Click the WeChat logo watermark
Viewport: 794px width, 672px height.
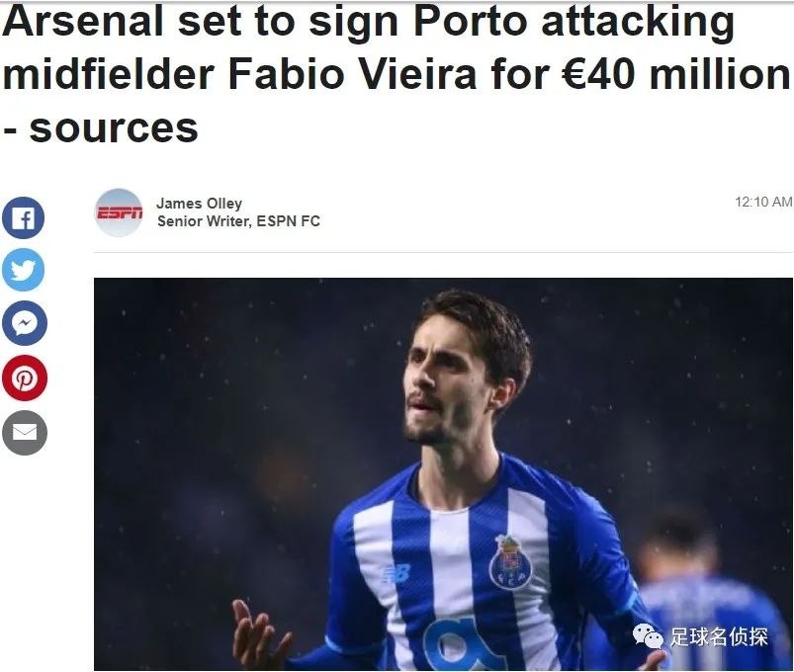point(648,636)
